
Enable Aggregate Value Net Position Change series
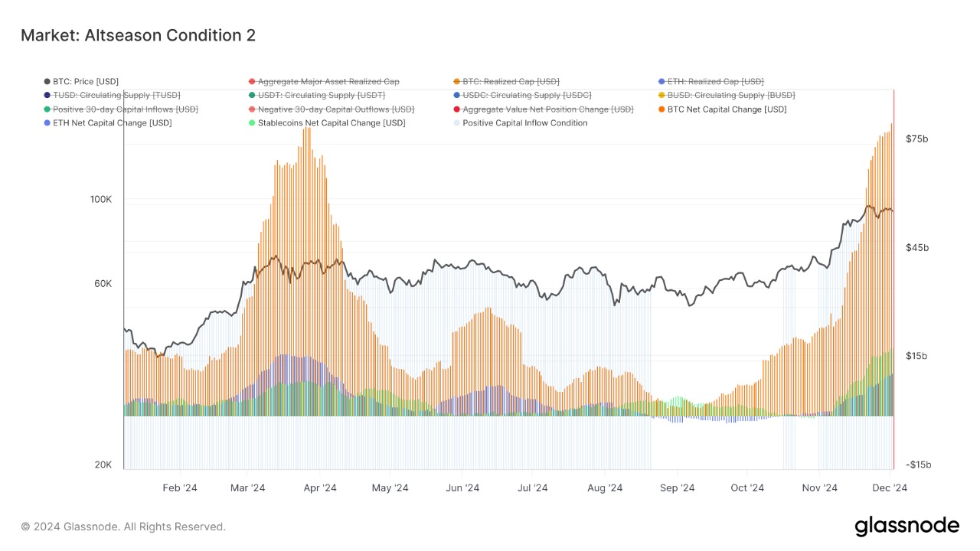543,109
